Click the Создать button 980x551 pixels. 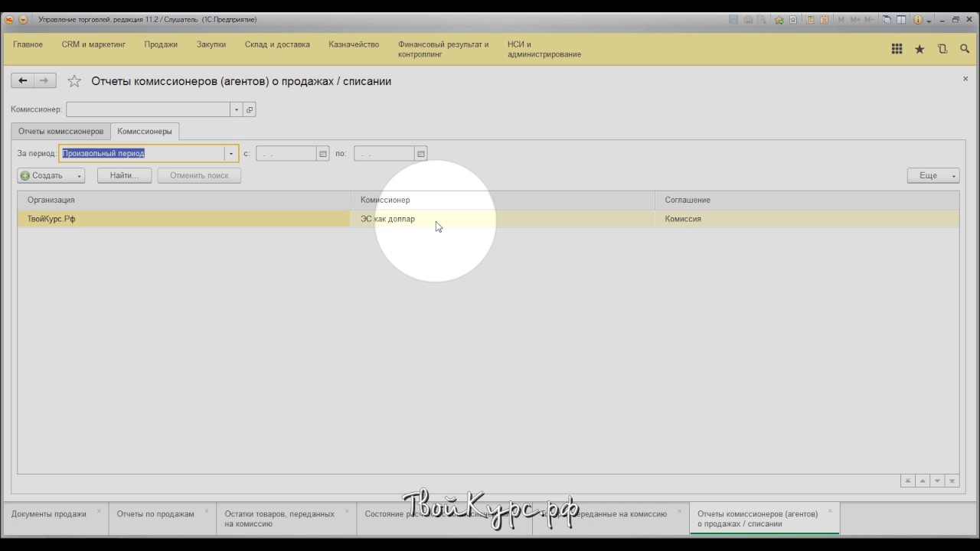tap(46, 176)
